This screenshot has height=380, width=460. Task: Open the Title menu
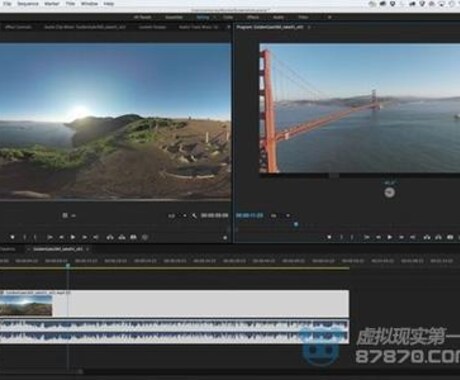70,4
